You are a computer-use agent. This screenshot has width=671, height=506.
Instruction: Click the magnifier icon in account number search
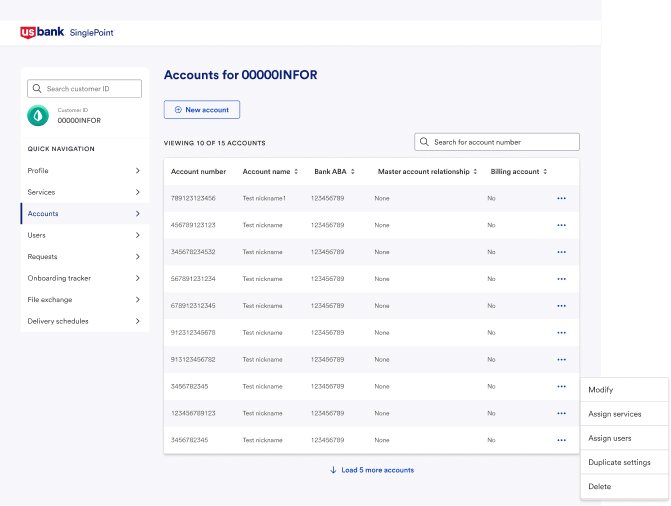pyautogui.click(x=424, y=142)
